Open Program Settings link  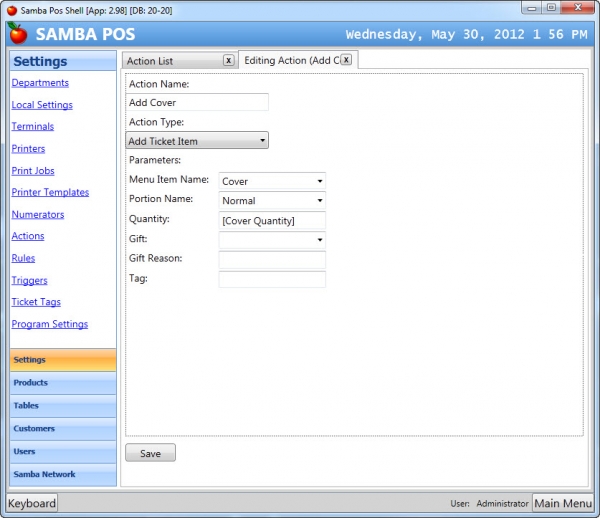[50, 324]
